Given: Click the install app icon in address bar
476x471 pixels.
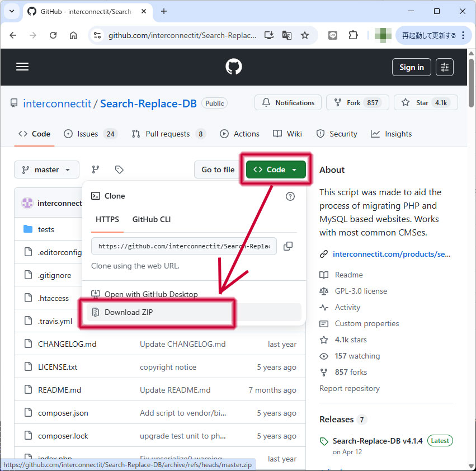Looking at the screenshot, I should (x=269, y=36).
